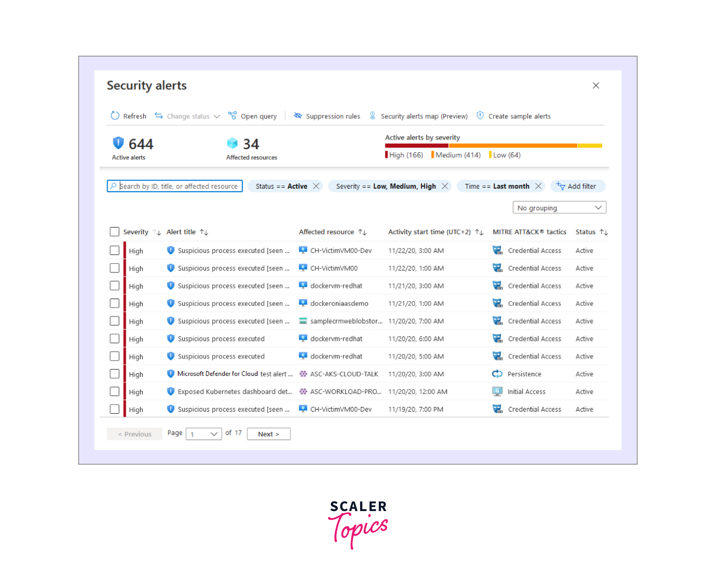Open query via its toolbar icon
Image resolution: width=716 pixels, height=588 pixels.
pos(232,116)
